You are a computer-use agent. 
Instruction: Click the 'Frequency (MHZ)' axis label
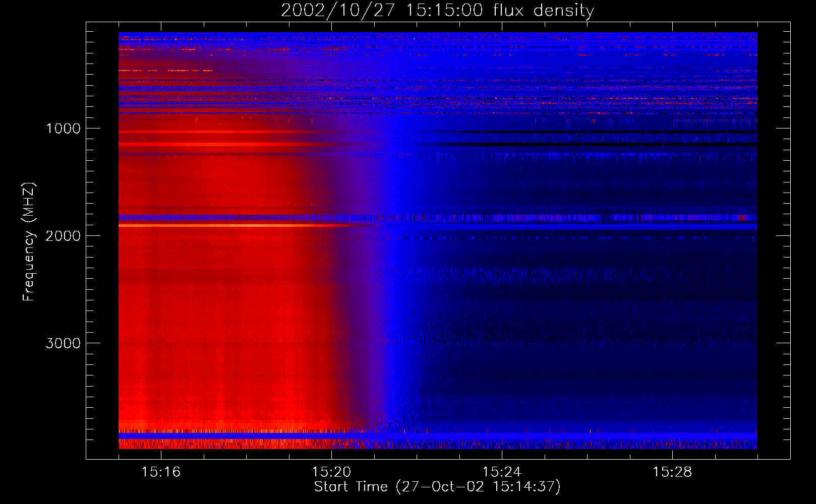tap(29, 242)
